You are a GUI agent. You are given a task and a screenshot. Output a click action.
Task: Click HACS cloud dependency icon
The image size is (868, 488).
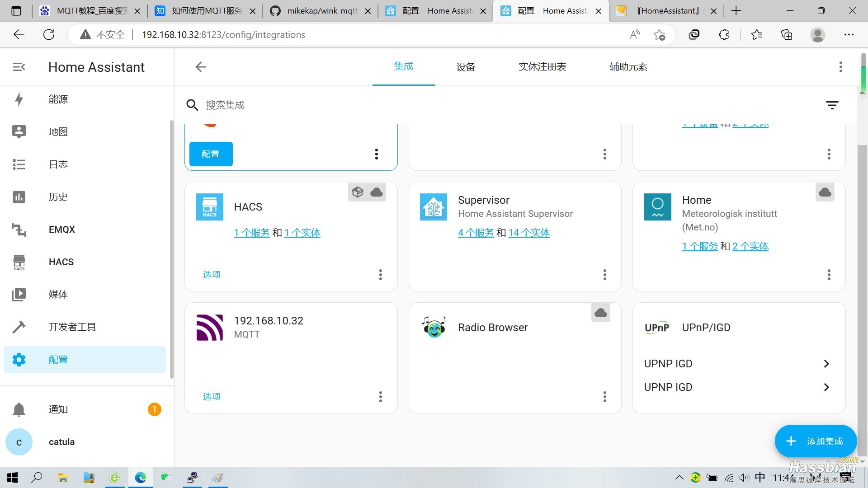[377, 192]
